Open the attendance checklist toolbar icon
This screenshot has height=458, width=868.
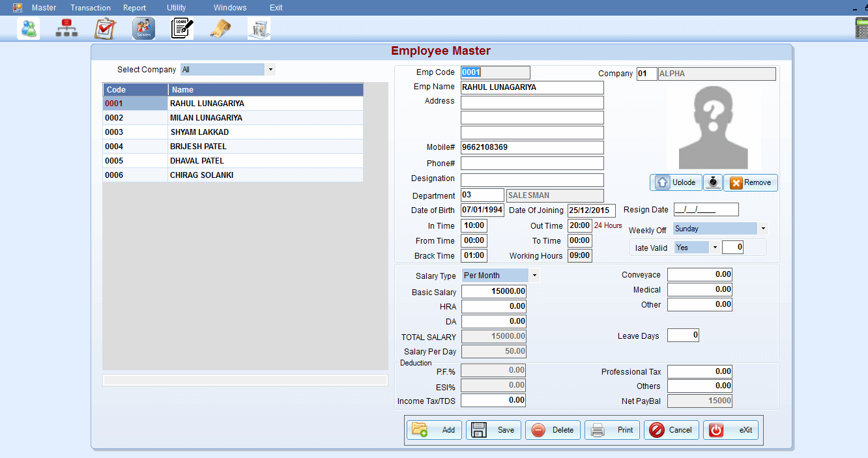105,28
